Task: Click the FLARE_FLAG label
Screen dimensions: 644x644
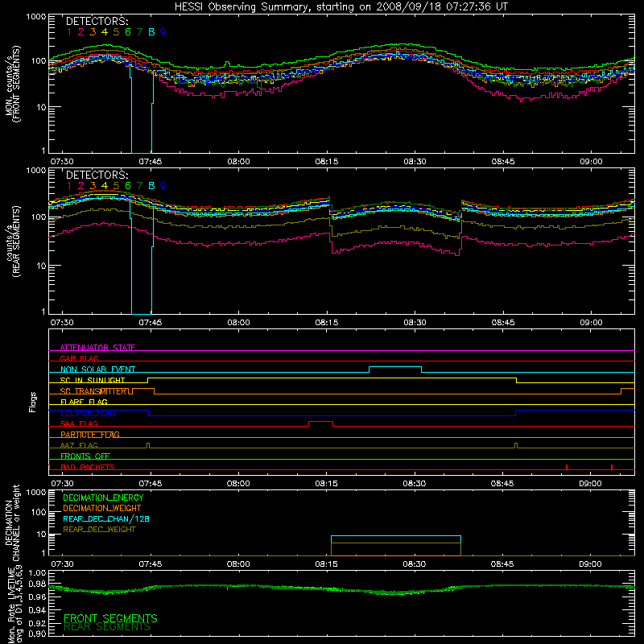Action: (x=84, y=402)
